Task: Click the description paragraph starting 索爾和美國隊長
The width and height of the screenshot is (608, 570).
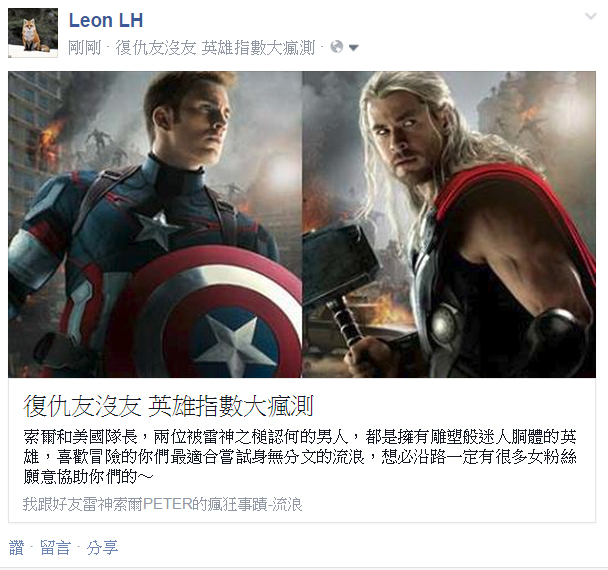Action: tap(300, 457)
